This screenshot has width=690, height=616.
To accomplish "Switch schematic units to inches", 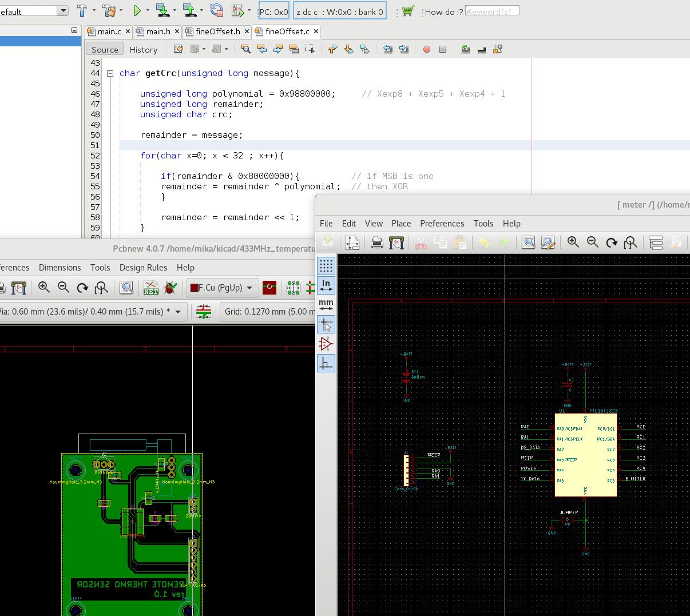I will click(x=326, y=285).
